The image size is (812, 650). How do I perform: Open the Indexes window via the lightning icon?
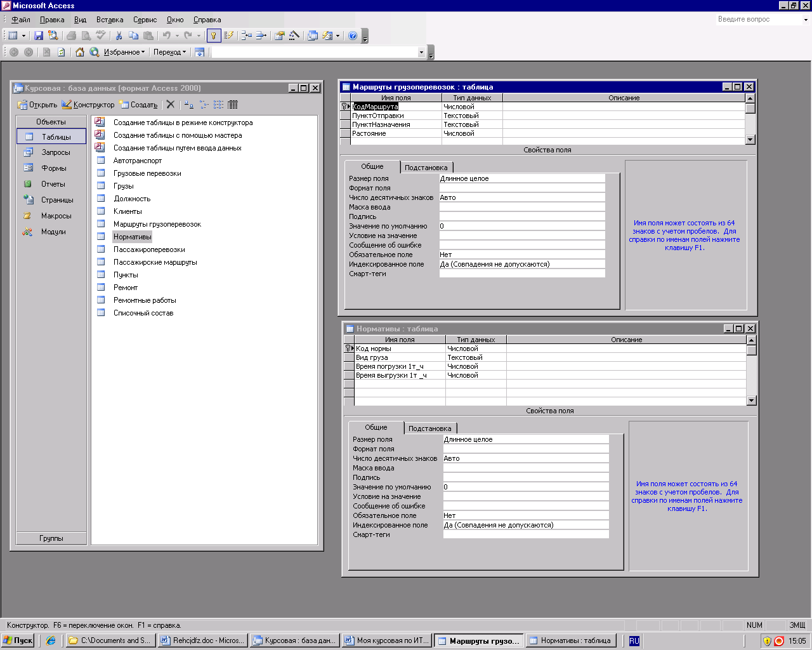229,36
